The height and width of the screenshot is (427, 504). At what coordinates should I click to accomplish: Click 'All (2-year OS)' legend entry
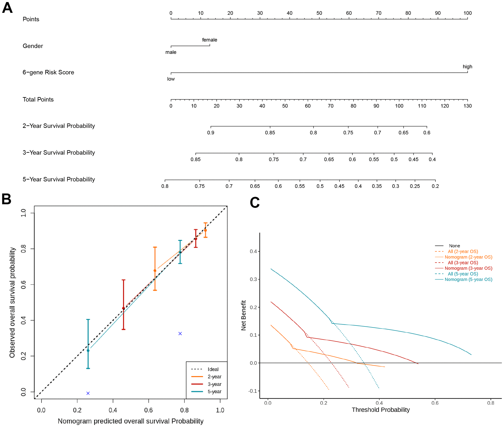click(463, 251)
